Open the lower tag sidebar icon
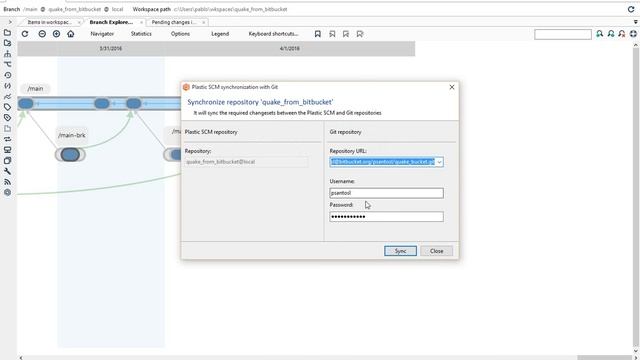Viewport: 640px width, 360px height. 7,118
